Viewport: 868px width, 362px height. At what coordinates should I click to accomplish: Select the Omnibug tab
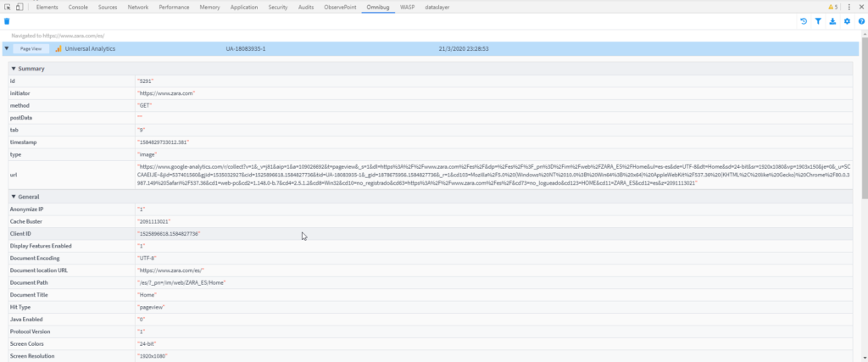coord(377,7)
